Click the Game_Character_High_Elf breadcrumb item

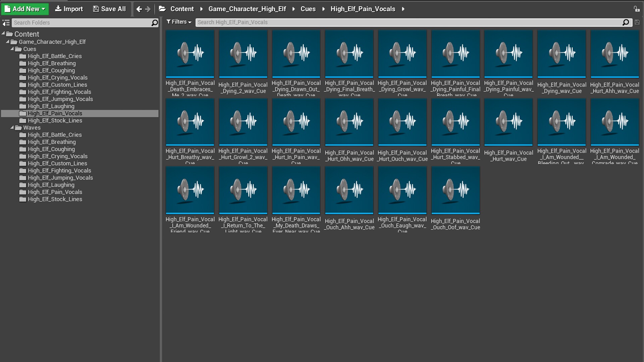[247, 9]
